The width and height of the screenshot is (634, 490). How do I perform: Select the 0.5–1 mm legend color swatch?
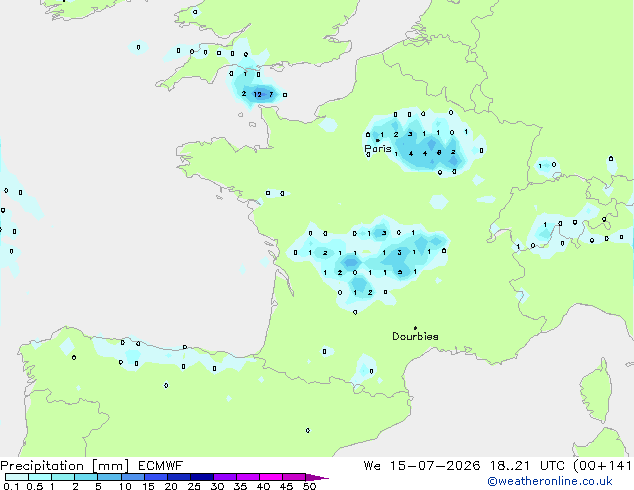point(40,477)
